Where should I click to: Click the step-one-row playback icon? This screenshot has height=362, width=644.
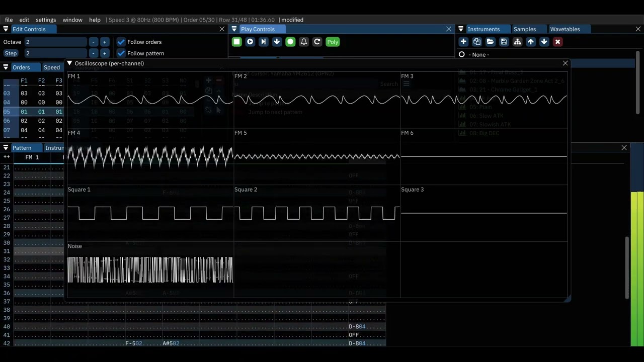tap(263, 42)
